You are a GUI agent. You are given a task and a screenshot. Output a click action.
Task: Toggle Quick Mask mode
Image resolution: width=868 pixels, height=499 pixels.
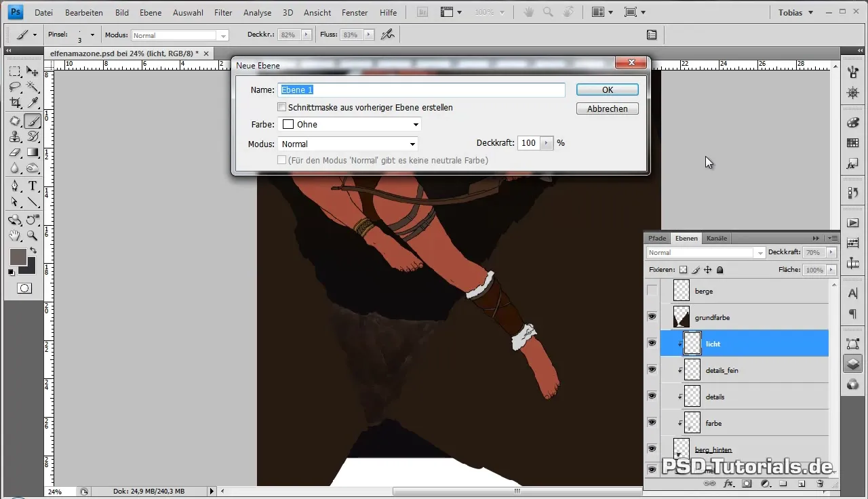[24, 288]
